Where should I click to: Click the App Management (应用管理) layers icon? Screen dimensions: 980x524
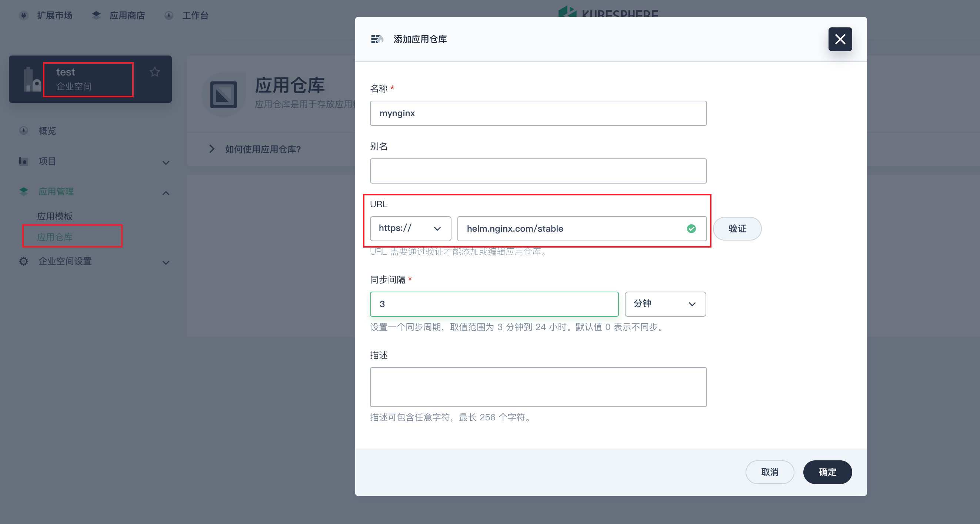[24, 192]
